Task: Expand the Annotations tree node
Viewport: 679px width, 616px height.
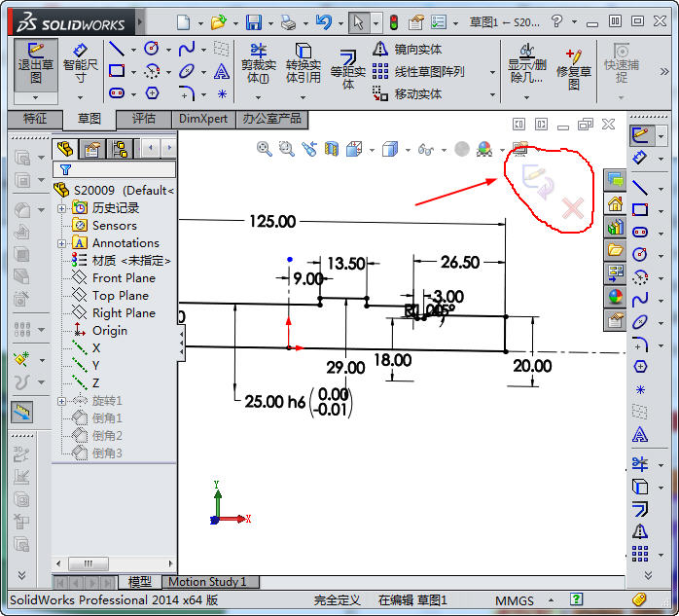Action: click(62, 243)
